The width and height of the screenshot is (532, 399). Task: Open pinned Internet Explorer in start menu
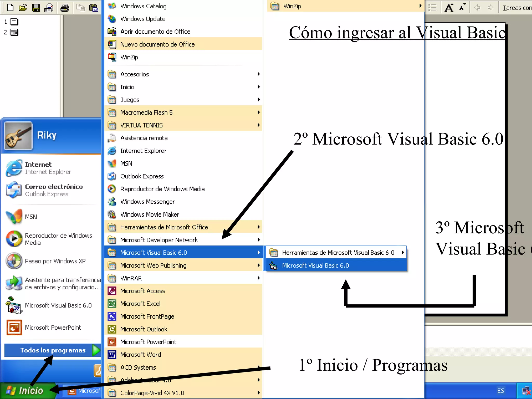(51, 168)
